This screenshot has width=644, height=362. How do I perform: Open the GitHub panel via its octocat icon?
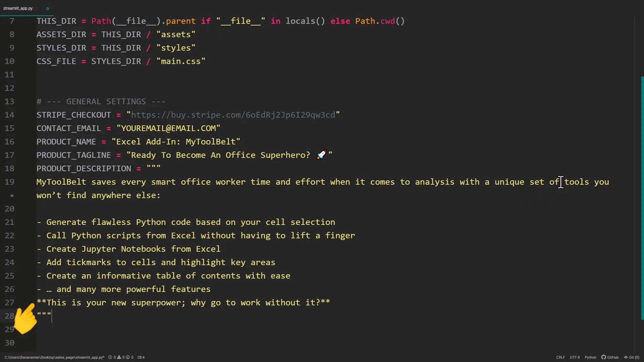[x=604, y=357]
